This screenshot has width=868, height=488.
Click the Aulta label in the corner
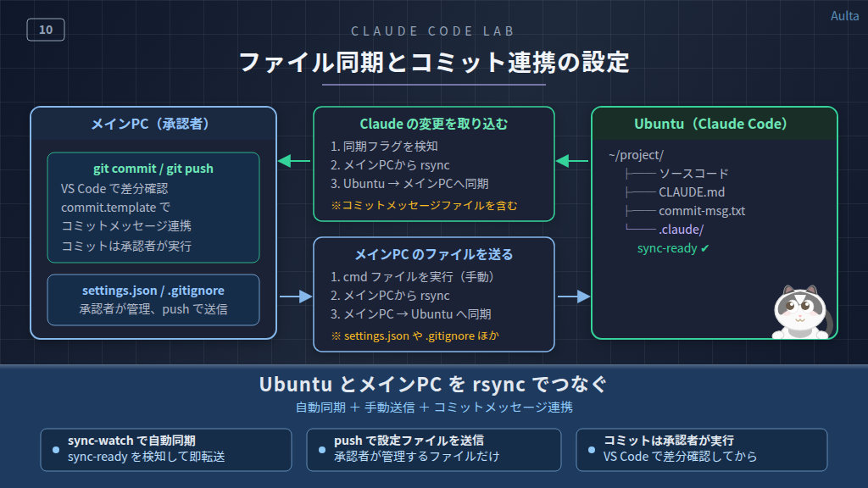(844, 16)
